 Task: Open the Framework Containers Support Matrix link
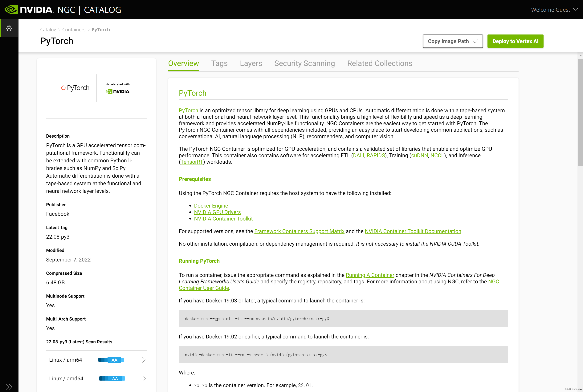coord(299,231)
